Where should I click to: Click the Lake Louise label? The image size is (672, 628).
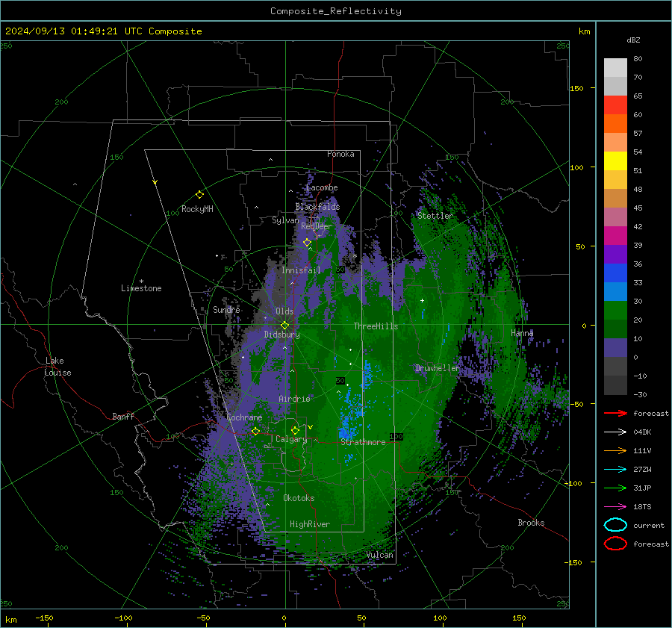click(x=57, y=367)
